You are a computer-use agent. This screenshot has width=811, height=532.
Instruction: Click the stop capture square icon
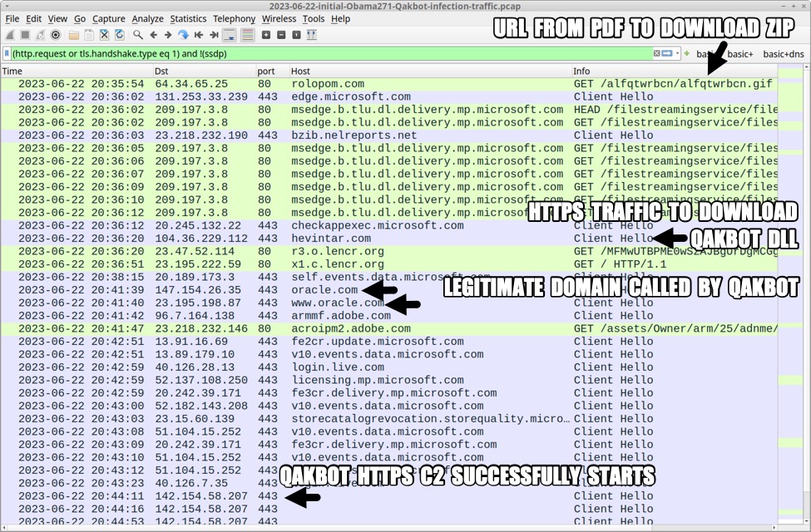pyautogui.click(x=25, y=35)
